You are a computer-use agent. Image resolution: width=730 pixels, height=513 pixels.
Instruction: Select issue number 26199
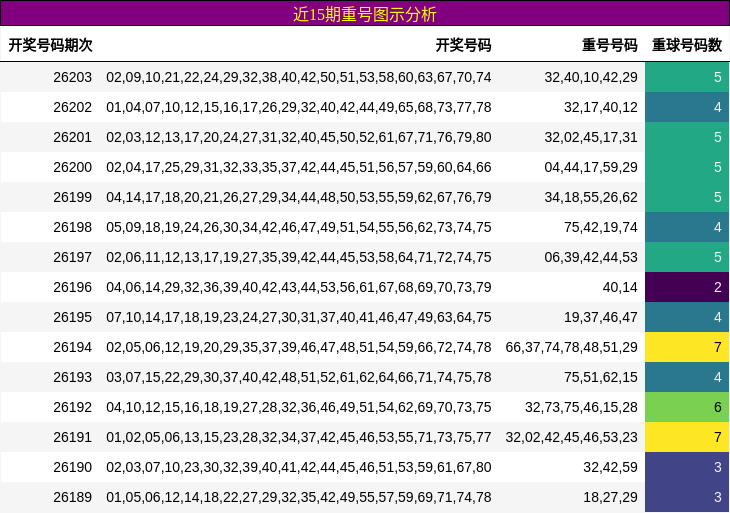coord(73,197)
